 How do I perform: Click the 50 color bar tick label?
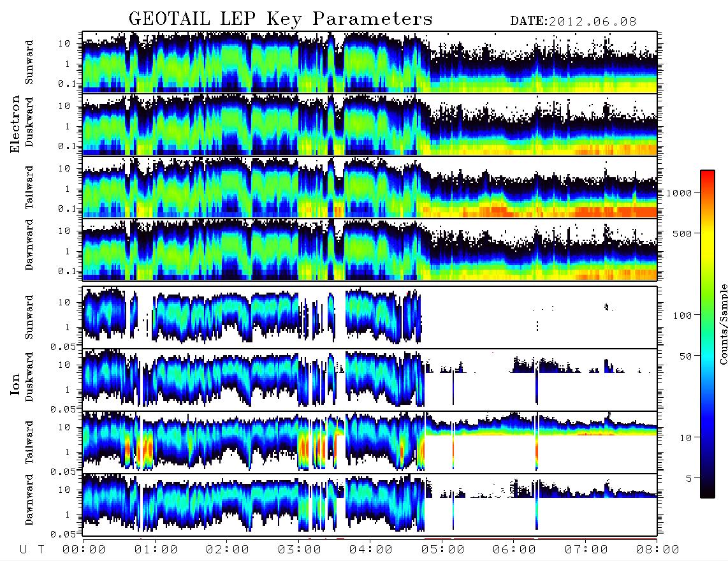point(685,356)
